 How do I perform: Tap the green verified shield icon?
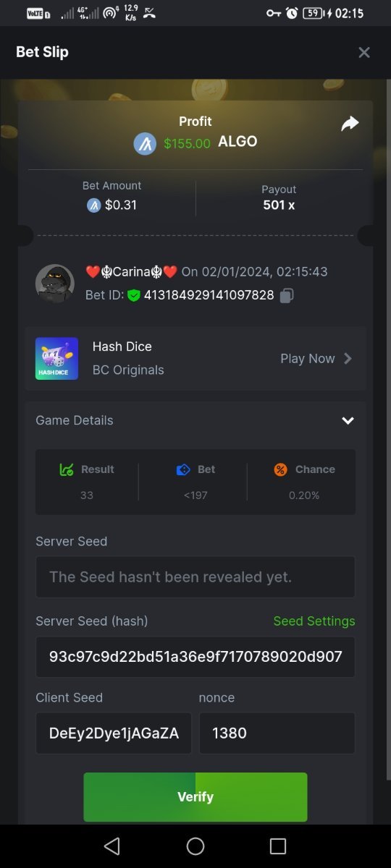tap(133, 295)
